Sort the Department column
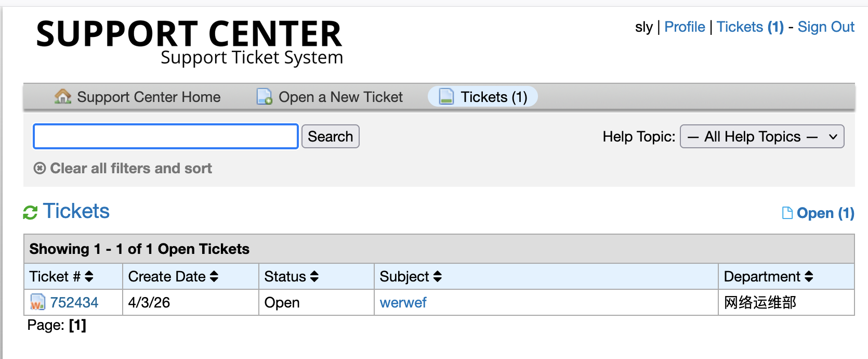The image size is (868, 359). click(809, 276)
